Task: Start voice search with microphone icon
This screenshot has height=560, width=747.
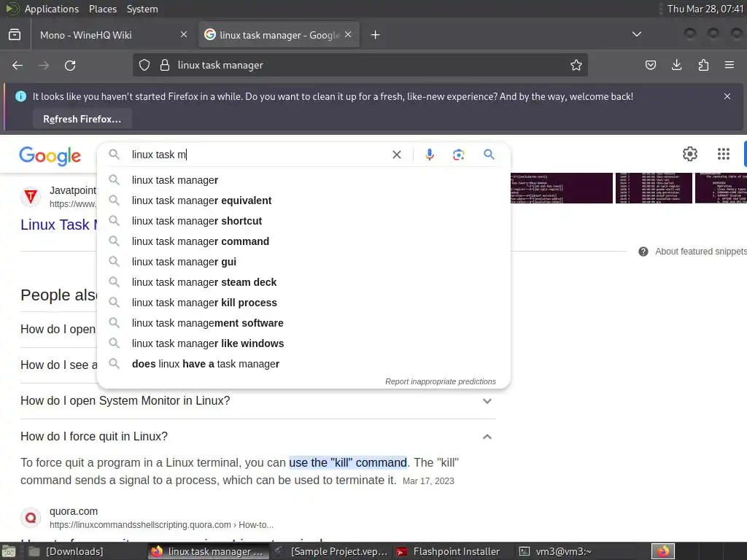Action: coord(430,155)
